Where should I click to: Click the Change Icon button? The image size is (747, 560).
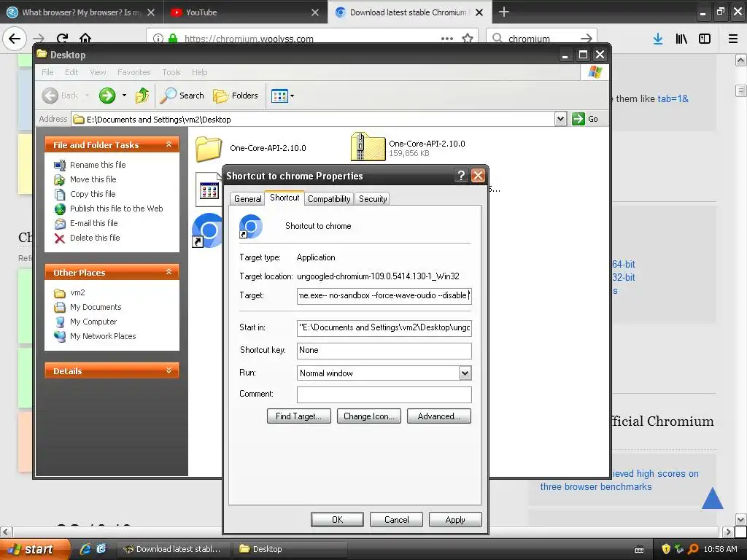coord(368,416)
